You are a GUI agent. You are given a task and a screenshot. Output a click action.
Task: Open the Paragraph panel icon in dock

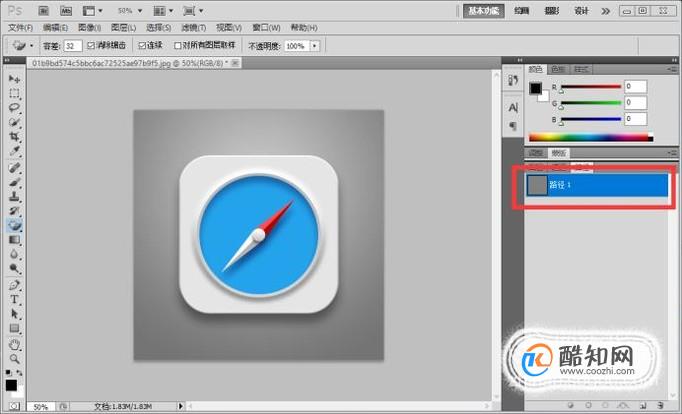(x=513, y=126)
